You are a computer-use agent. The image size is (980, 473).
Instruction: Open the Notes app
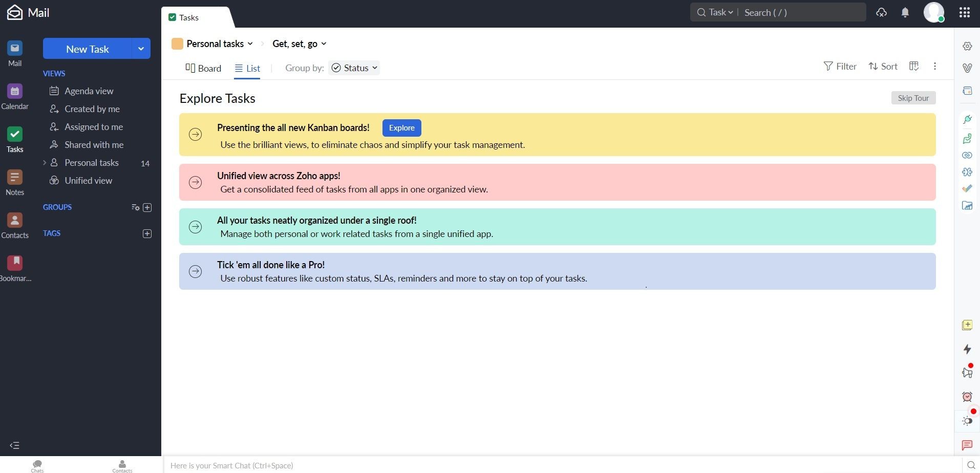(x=15, y=183)
